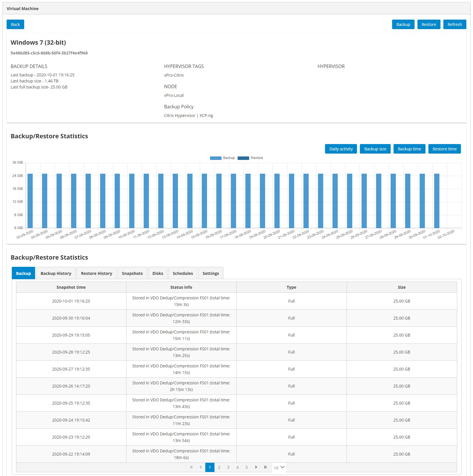The width and height of the screenshot is (473, 476).
Task: Go to the next page arrow
Action: pyautogui.click(x=256, y=467)
